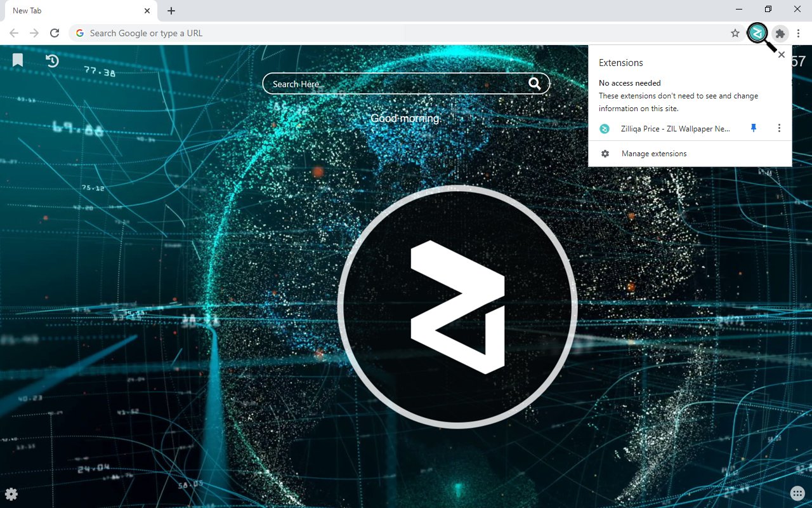This screenshot has height=508, width=812.
Task: Bookmark this tab with the star icon
Action: (x=735, y=33)
